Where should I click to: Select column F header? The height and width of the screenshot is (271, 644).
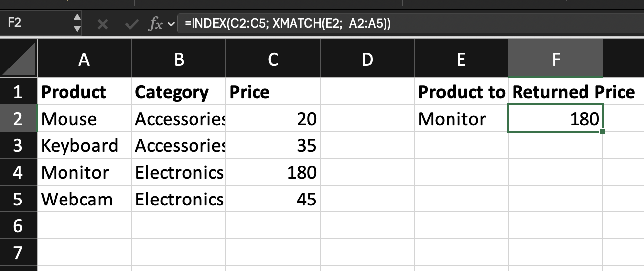click(x=556, y=60)
